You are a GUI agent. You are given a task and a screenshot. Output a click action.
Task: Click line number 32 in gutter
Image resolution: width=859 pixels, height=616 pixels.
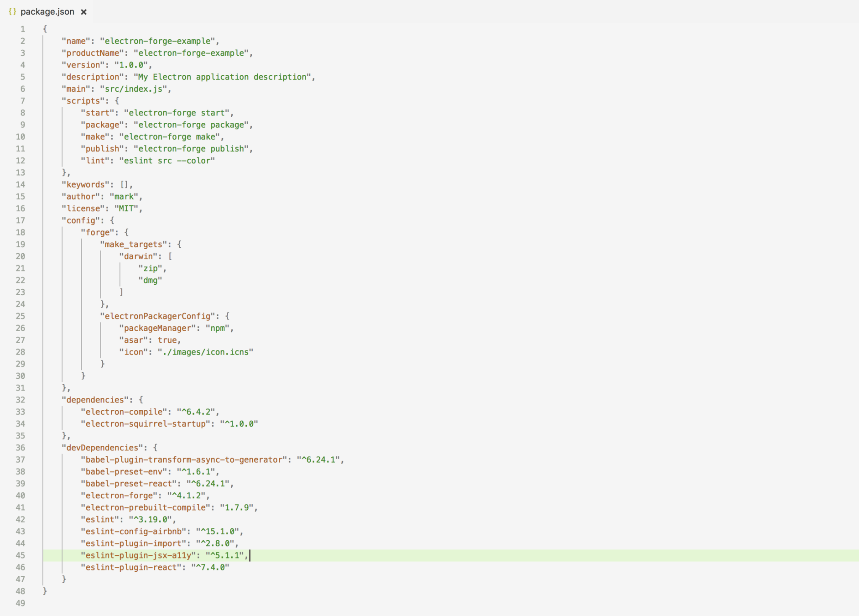coord(21,400)
